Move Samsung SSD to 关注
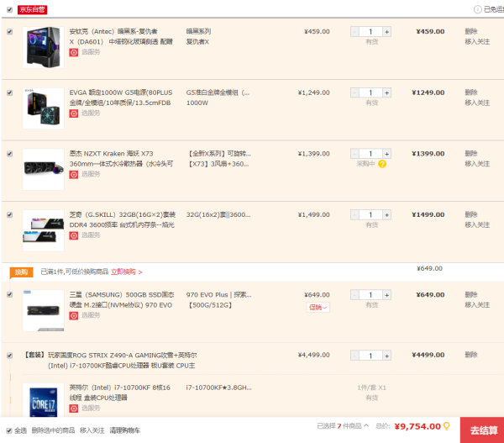The height and width of the screenshot is (443, 504). pos(477,304)
